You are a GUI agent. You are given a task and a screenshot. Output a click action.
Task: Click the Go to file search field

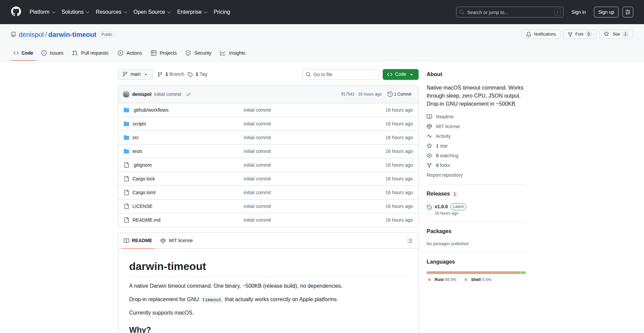pyautogui.click(x=341, y=74)
